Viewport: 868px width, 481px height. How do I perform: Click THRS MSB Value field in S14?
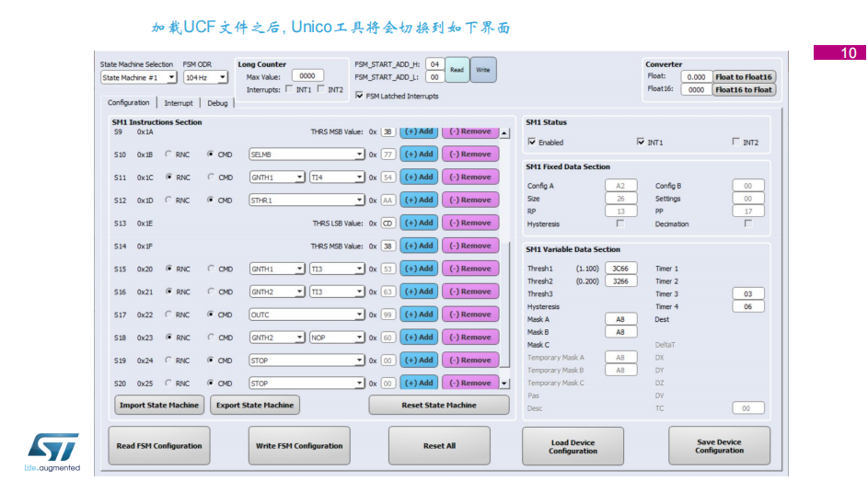(388, 246)
